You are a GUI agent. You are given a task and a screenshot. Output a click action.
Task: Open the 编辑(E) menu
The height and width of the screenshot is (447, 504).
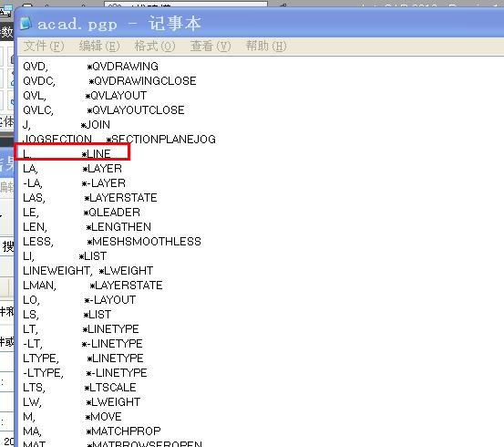click(99, 46)
